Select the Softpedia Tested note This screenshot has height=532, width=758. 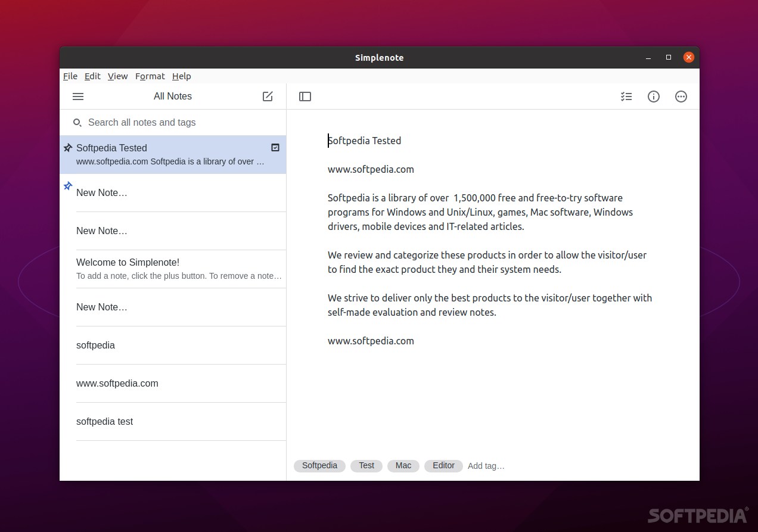click(173, 155)
